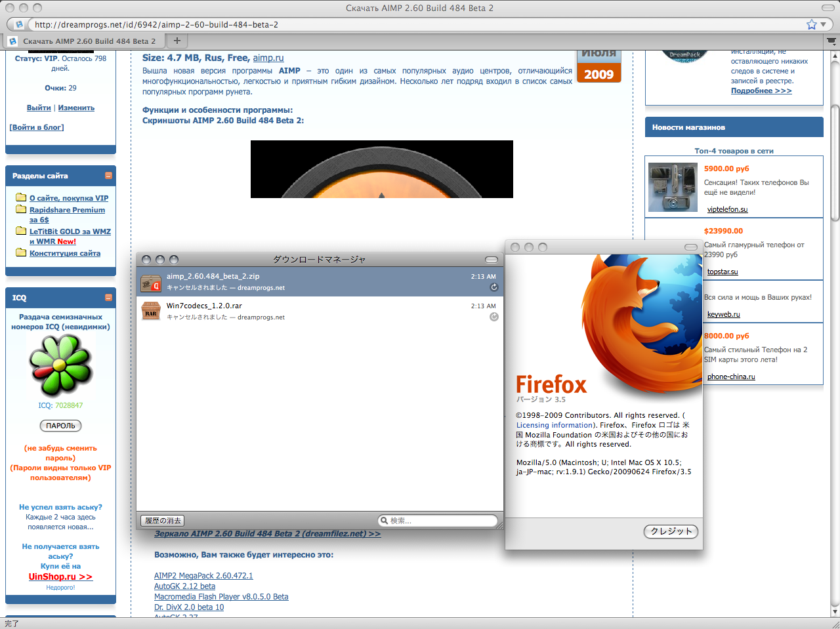Open the Конституция сайта link
Screen dimensions: 840x629
tap(65, 253)
